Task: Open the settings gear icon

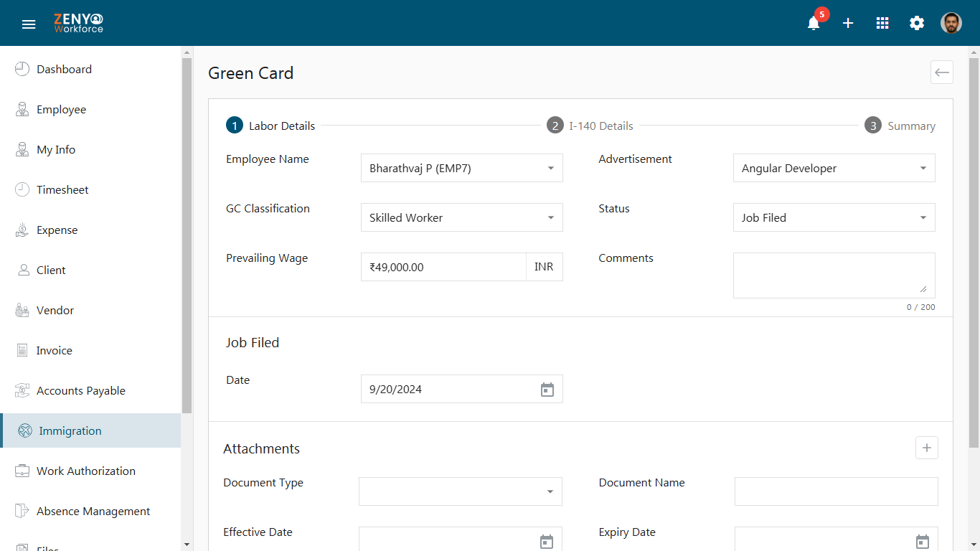Action: (x=917, y=23)
